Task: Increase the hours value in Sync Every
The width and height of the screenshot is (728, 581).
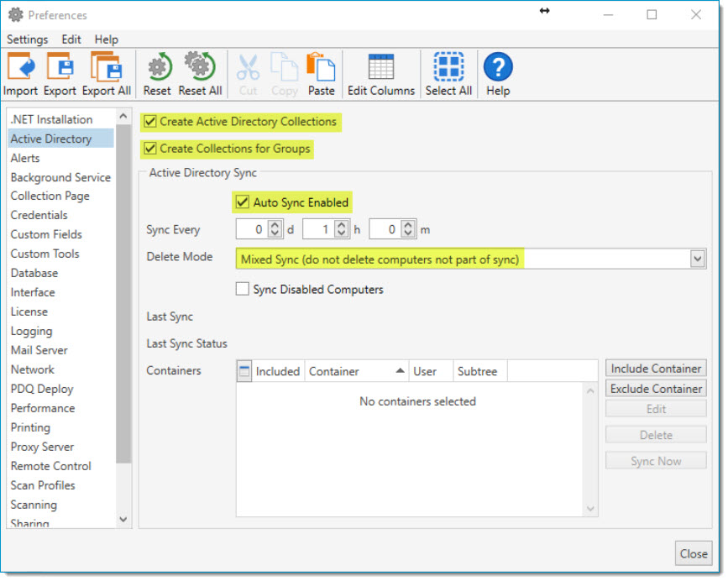Action: [x=342, y=225]
